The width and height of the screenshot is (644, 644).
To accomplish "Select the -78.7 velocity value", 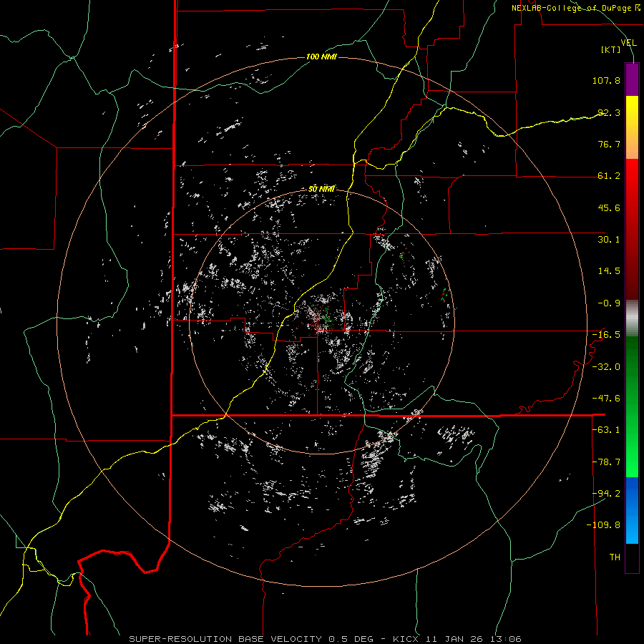I will coord(606,462).
